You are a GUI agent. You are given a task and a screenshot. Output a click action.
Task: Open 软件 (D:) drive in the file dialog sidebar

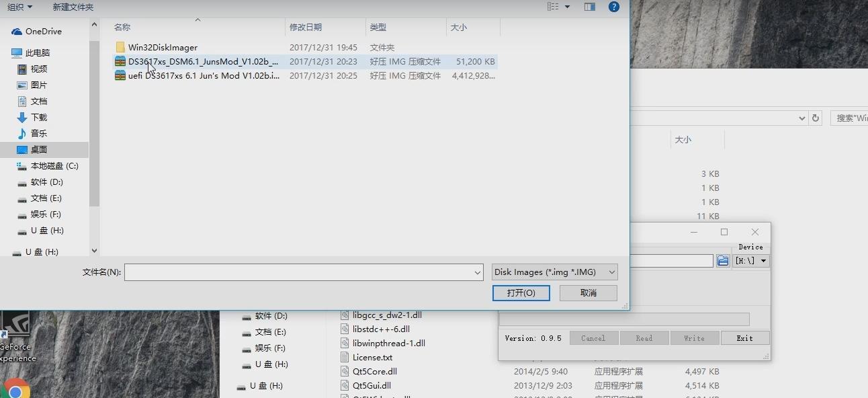tap(46, 182)
